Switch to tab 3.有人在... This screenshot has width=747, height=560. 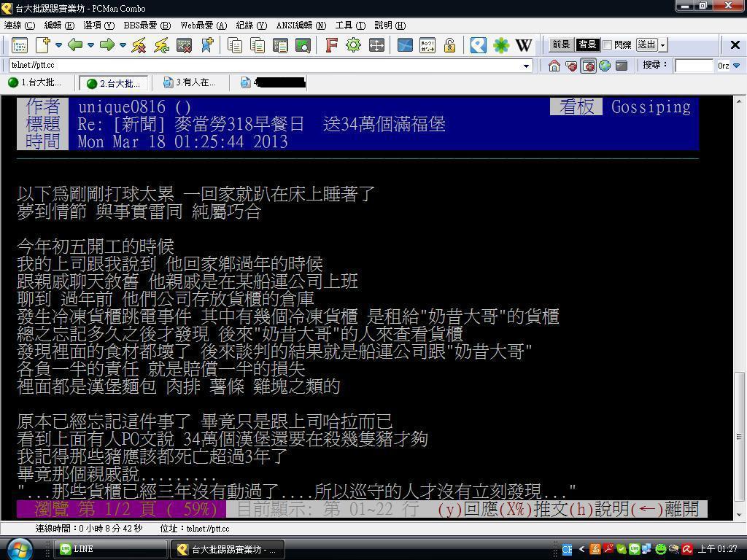tap(190, 83)
